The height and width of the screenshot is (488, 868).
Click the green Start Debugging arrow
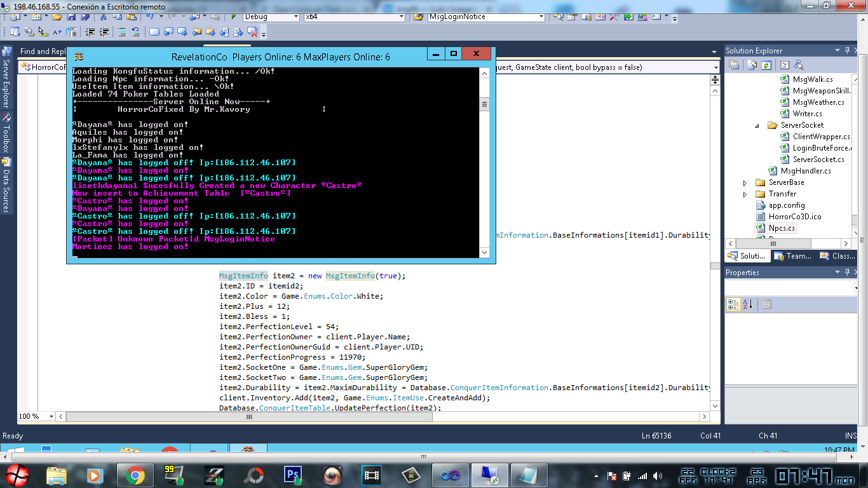click(x=234, y=17)
